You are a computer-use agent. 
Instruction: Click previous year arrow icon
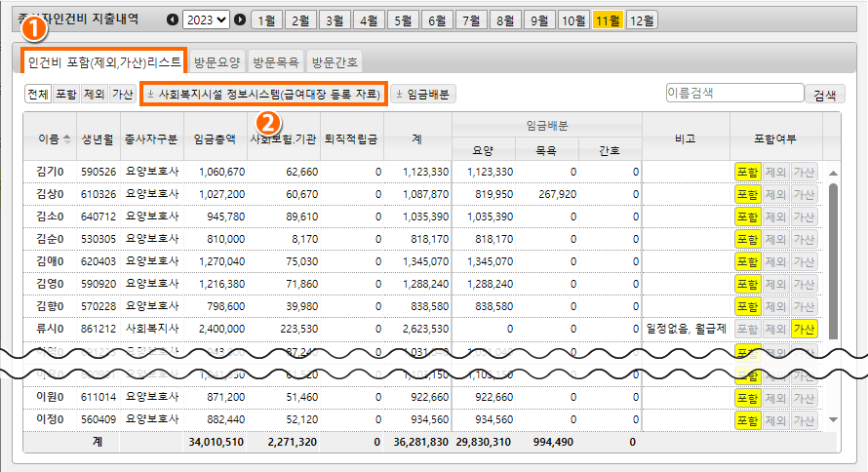(x=174, y=20)
